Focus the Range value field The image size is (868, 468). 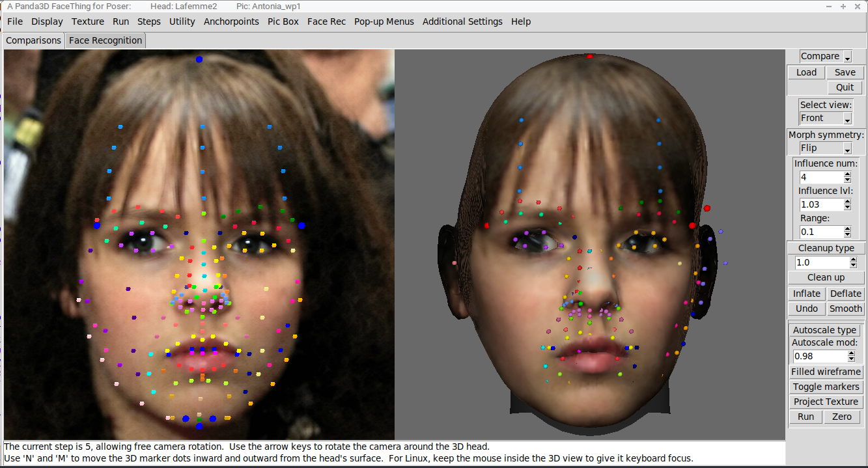(x=821, y=232)
